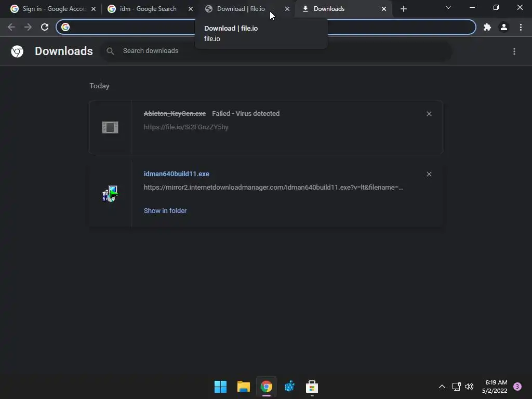Screen dimensions: 532x399
Task: Close the Downloads tab
Action: [x=384, y=9]
